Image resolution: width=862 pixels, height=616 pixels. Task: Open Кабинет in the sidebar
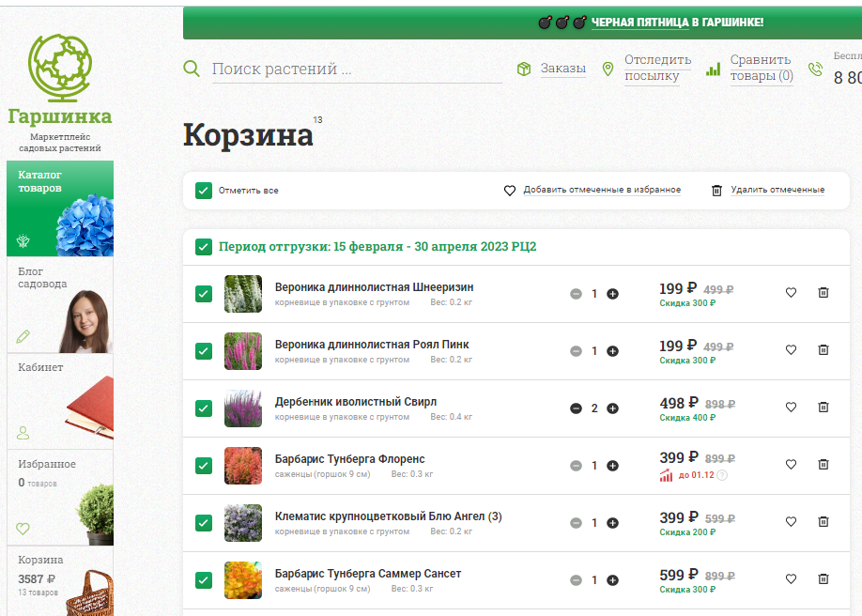click(60, 401)
